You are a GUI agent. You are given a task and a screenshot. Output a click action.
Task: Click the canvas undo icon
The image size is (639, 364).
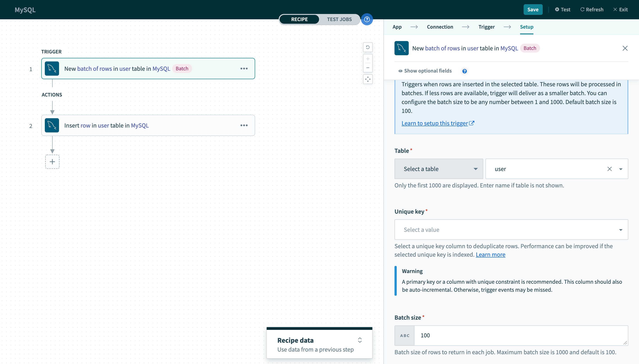click(367, 47)
